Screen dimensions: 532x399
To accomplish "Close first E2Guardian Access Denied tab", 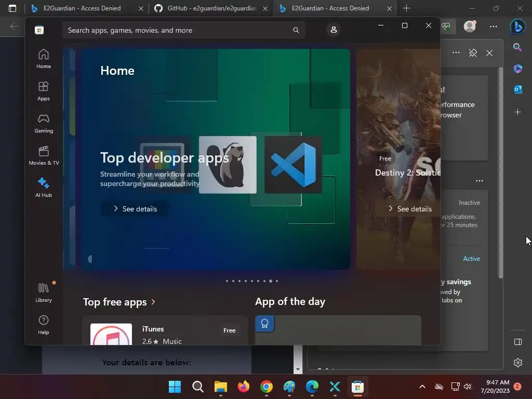I will coord(141,8).
